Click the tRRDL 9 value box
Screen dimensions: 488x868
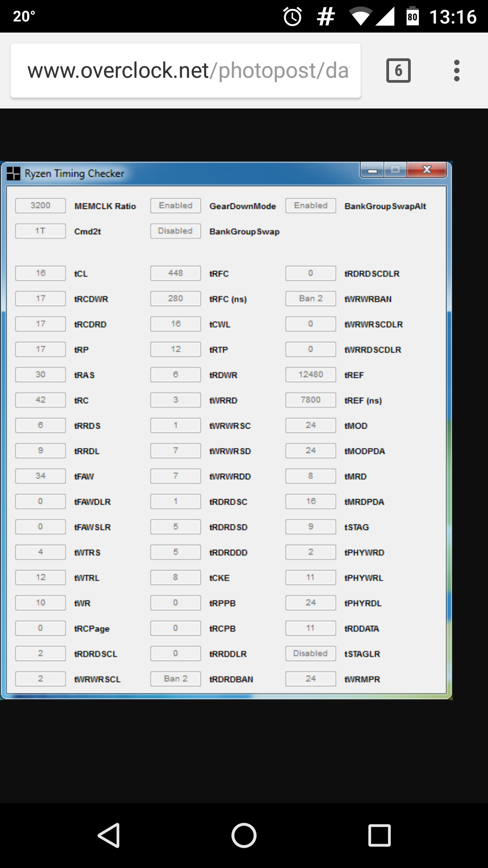coord(41,451)
